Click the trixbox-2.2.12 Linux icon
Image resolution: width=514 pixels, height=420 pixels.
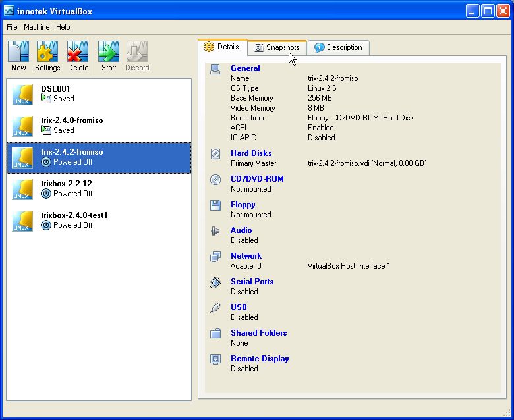(22, 190)
